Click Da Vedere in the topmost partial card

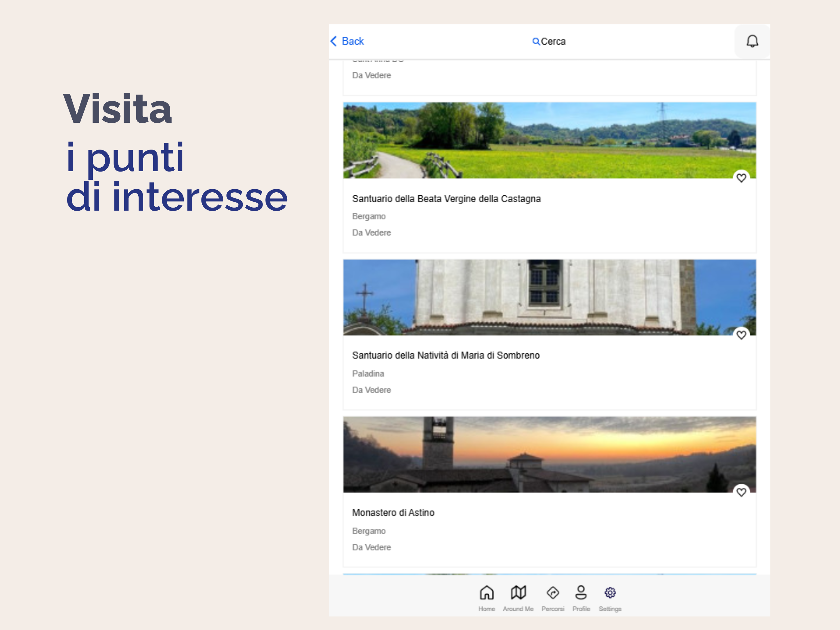[371, 75]
